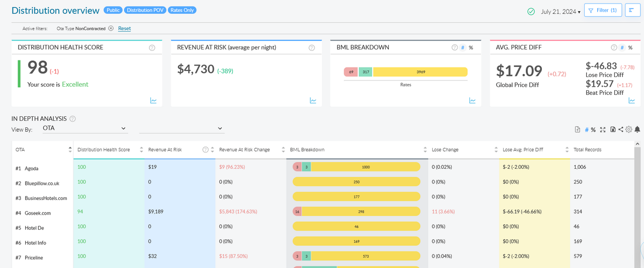Expand table to fullscreen view
This screenshot has height=268, width=644.
coord(603,129)
